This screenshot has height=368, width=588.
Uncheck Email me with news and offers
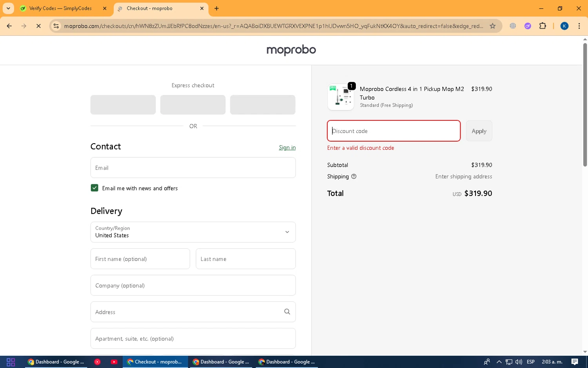pyautogui.click(x=94, y=188)
